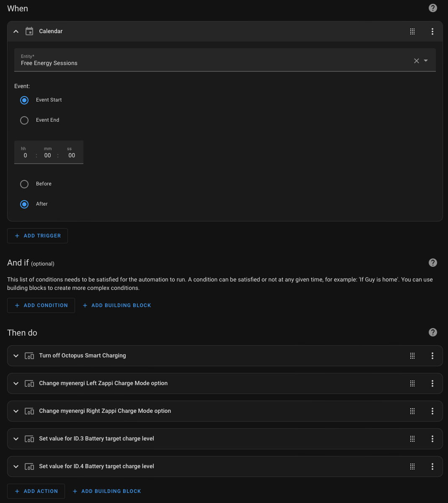The image size is (448, 503).
Task: Choose the Before offset option
Action: 24,184
